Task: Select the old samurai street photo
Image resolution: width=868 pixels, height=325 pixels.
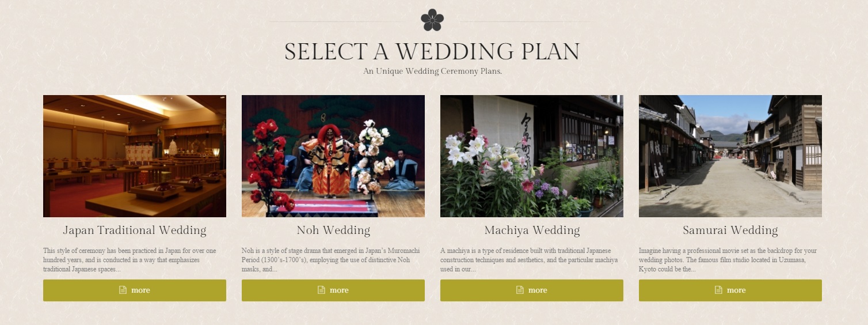Action: tap(730, 156)
